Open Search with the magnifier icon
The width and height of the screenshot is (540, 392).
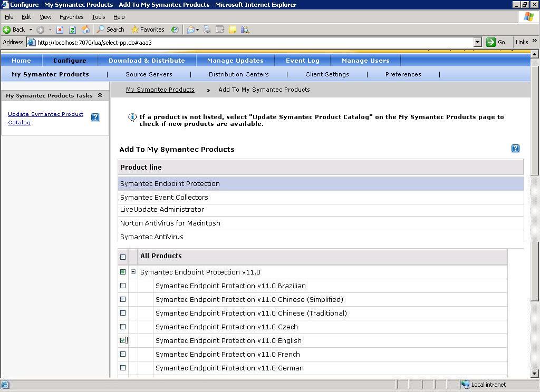pos(100,30)
